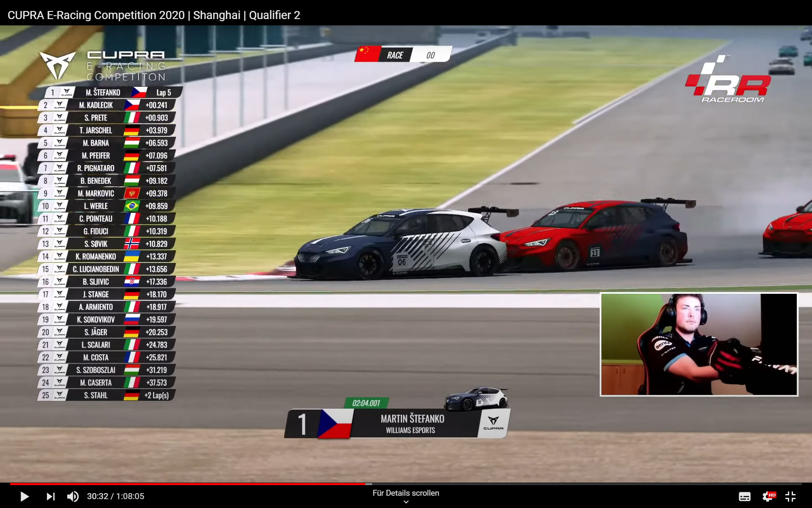Click the 02:04.001 lap time tag
Viewport: 812px width, 508px height.
[366, 403]
